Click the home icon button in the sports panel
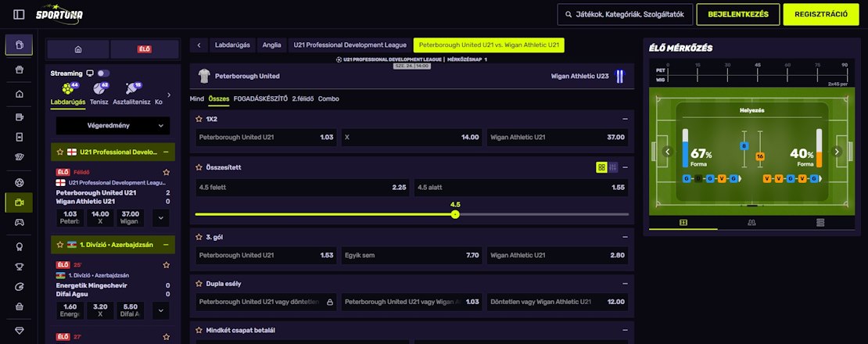The height and width of the screenshot is (344, 868). [x=78, y=49]
